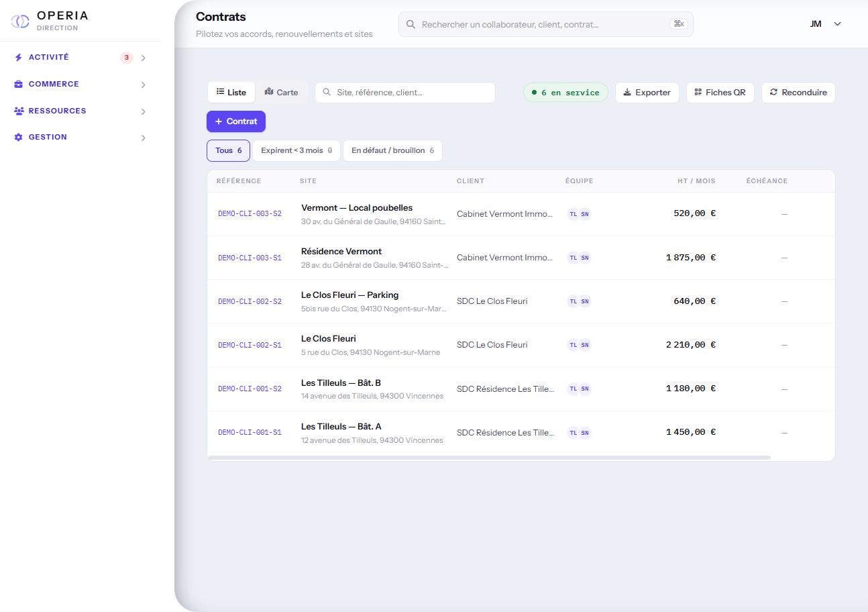Open reference DEMO-CLI-003-S2
The height and width of the screenshot is (612, 868).
pos(250,214)
